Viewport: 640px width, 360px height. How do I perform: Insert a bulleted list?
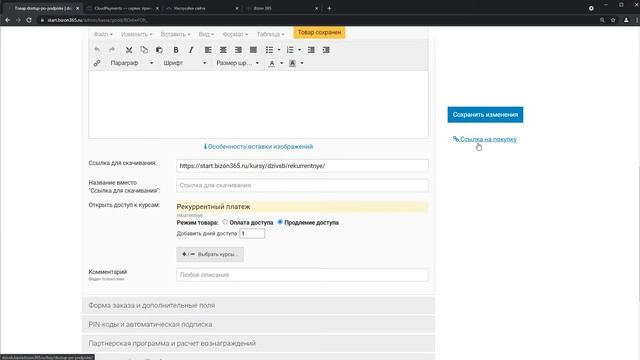(x=269, y=50)
